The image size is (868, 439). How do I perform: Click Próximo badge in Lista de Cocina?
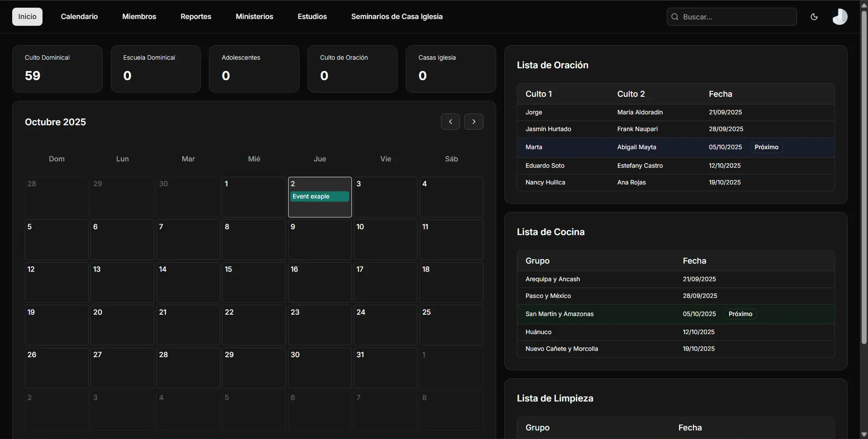pos(740,314)
